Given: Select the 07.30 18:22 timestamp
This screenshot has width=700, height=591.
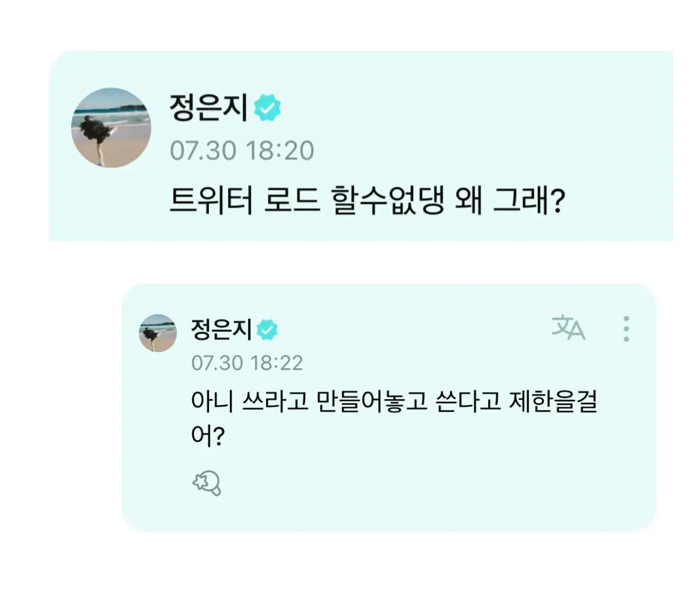Looking at the screenshot, I should 247,363.
